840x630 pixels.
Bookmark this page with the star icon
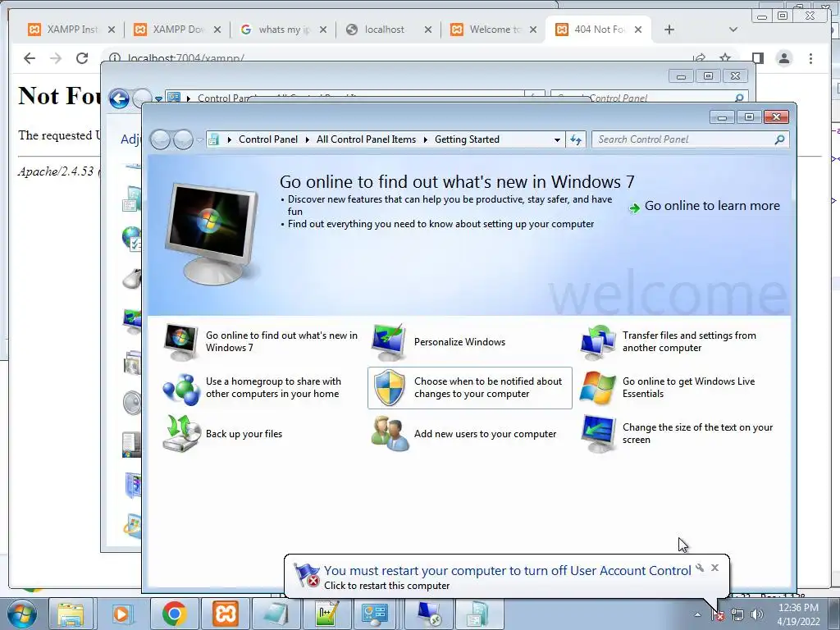725,58
